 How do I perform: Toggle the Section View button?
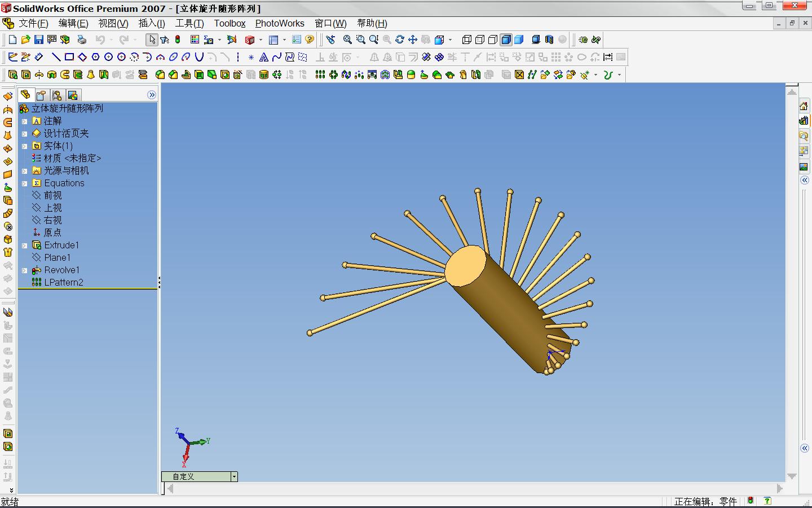[549, 40]
